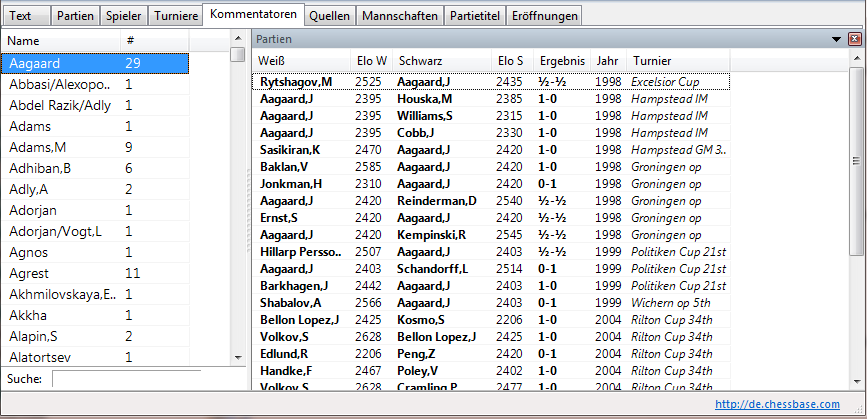Select the Rytshagov,M vs Aagaard,J game

(x=491, y=82)
